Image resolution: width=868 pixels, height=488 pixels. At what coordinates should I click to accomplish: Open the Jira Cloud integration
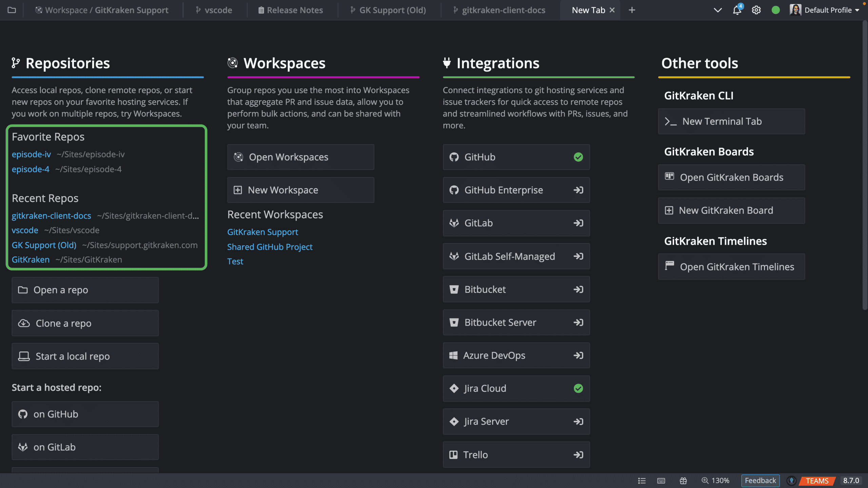click(516, 388)
